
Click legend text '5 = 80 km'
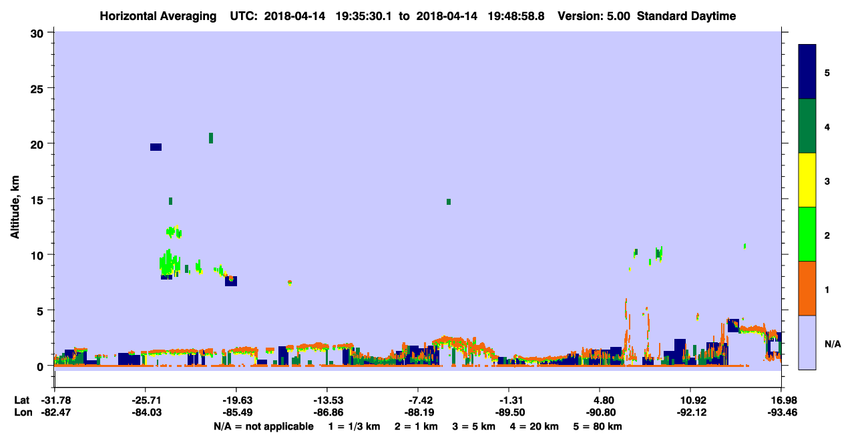click(x=598, y=426)
